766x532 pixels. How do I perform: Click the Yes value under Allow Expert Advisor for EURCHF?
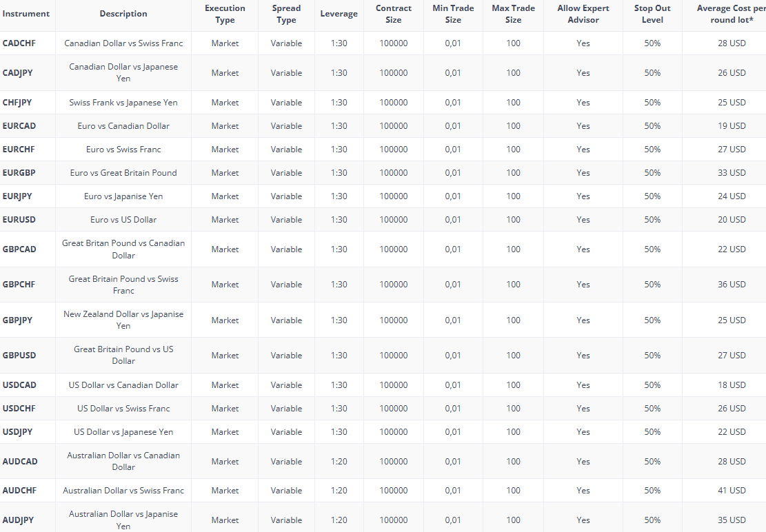[583, 149]
